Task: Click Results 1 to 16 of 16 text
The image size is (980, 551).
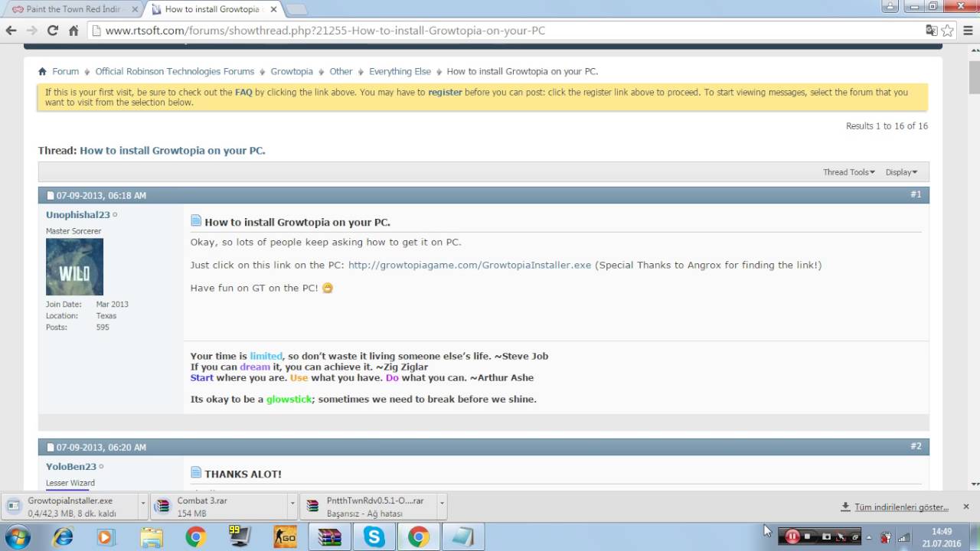Action: pos(887,126)
